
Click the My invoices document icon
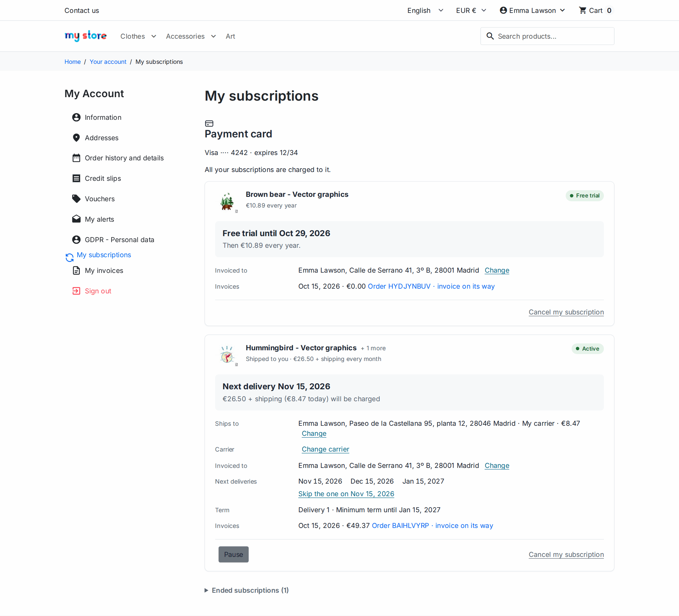tap(76, 271)
